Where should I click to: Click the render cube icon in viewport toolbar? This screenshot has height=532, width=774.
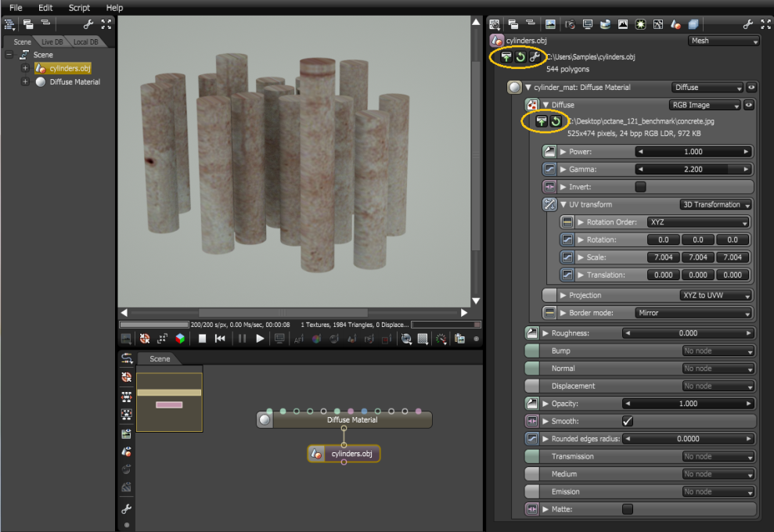pyautogui.click(x=180, y=339)
